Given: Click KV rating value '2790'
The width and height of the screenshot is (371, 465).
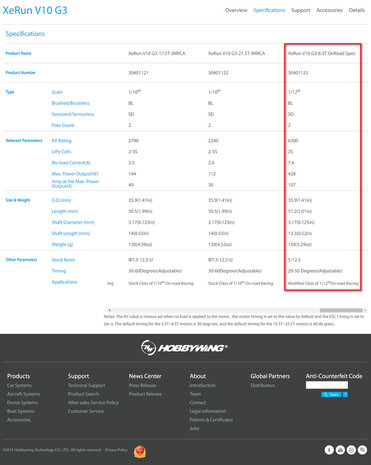Looking at the screenshot, I should (133, 141).
